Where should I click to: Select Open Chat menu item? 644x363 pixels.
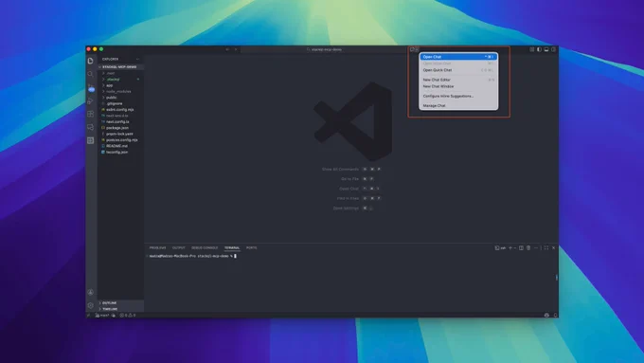tap(458, 57)
